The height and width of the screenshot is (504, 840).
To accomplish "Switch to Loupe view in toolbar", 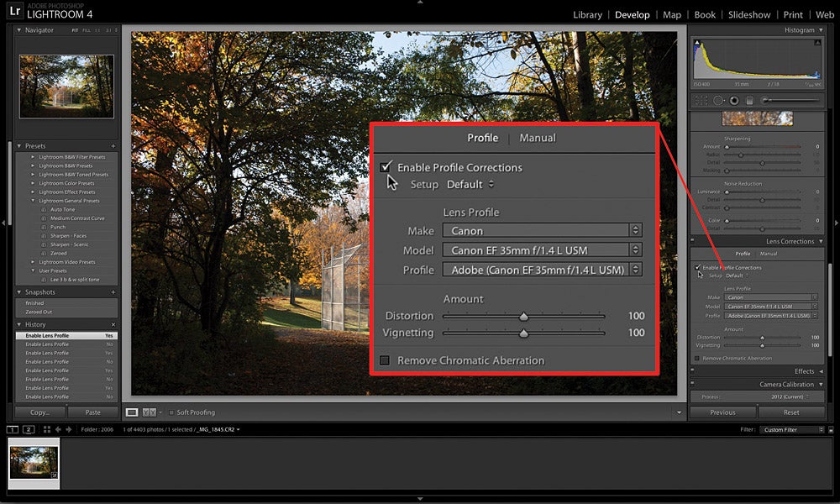I will click(x=132, y=412).
